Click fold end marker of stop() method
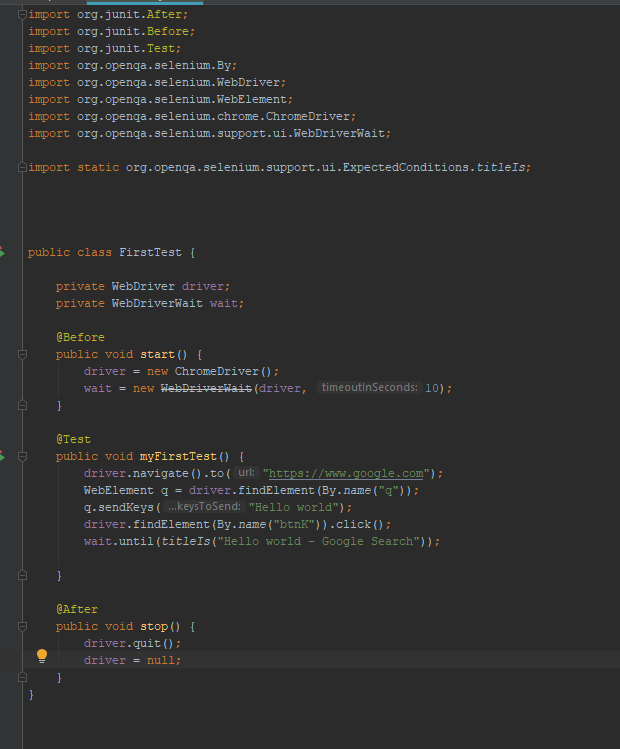Viewport: 620px width, 749px height. [x=22, y=677]
